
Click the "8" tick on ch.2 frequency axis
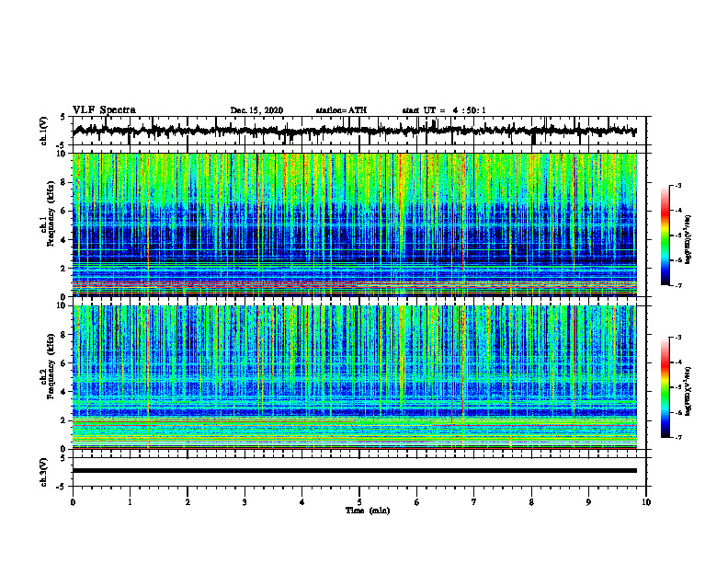click(64, 335)
